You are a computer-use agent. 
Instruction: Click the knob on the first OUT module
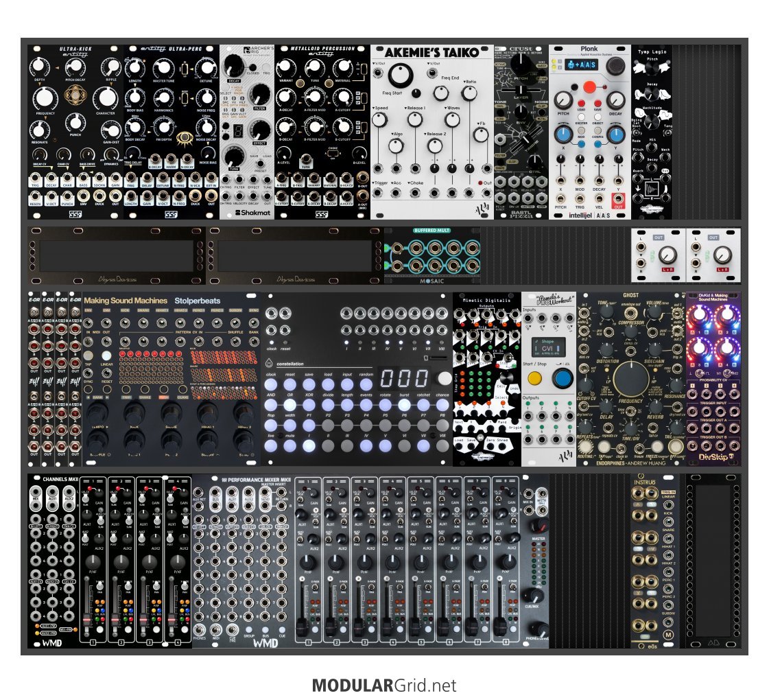coord(667,255)
